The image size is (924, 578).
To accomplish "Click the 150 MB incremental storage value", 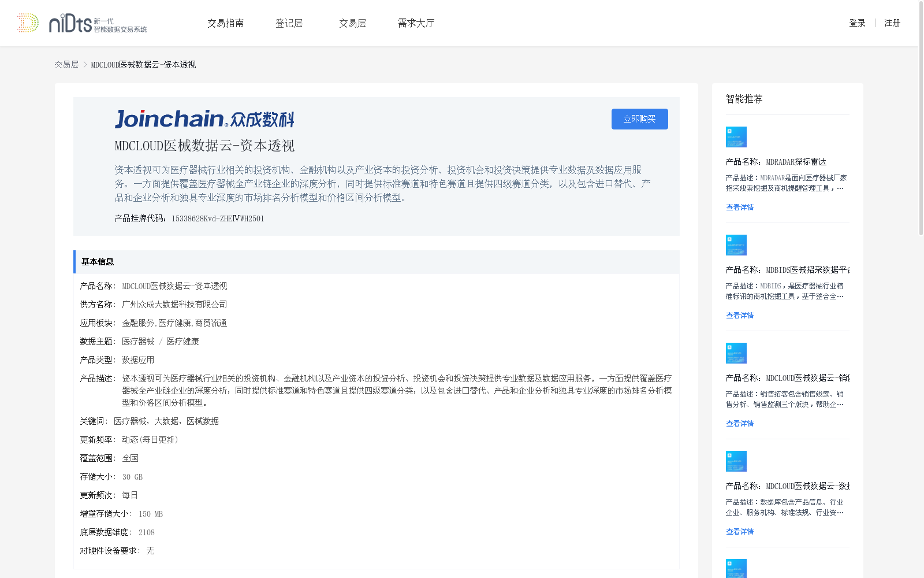I will click(x=151, y=514).
